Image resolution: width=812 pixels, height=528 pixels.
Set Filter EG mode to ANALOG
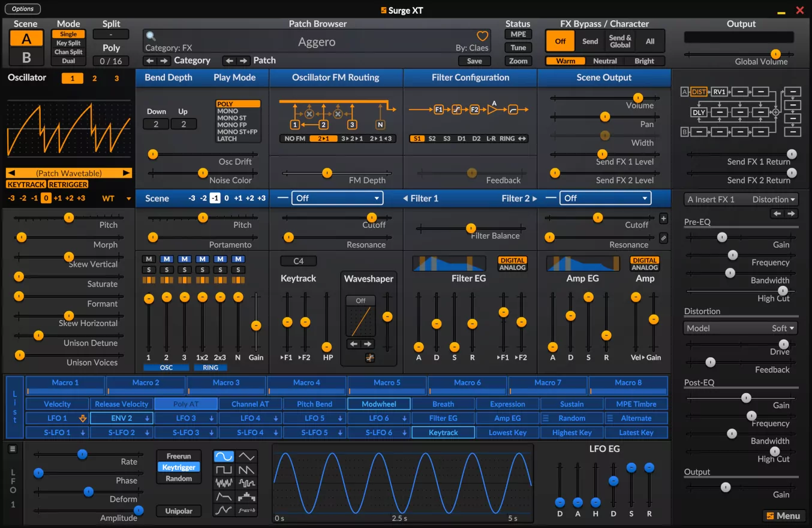(513, 267)
